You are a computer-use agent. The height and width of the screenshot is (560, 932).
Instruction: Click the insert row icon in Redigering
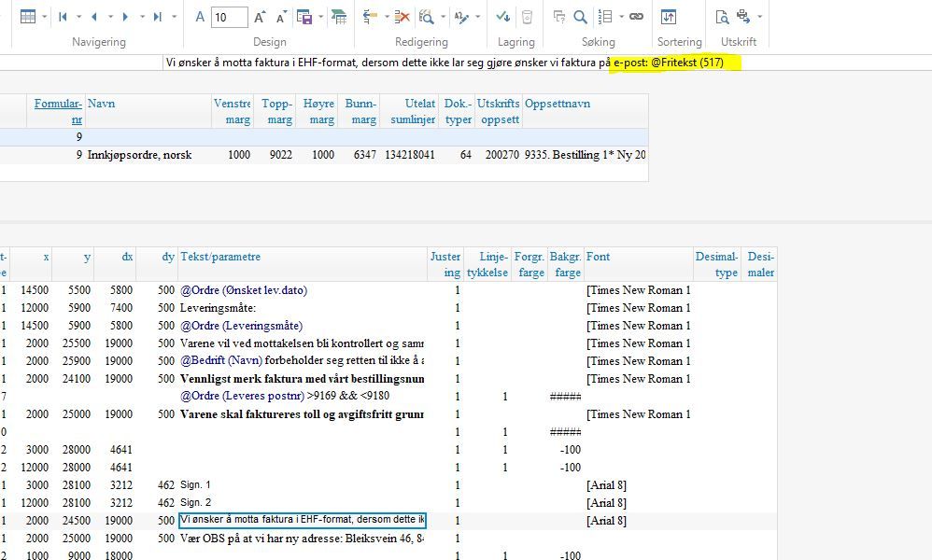pos(371,17)
